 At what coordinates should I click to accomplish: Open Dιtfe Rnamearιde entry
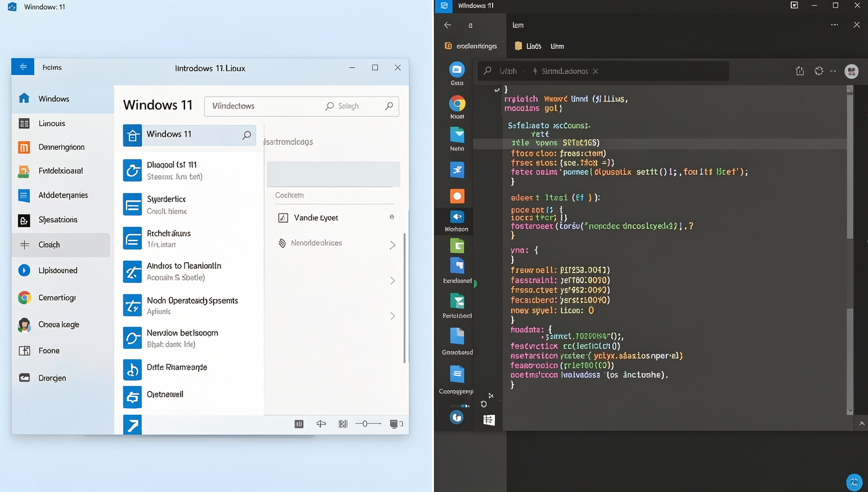(190, 369)
